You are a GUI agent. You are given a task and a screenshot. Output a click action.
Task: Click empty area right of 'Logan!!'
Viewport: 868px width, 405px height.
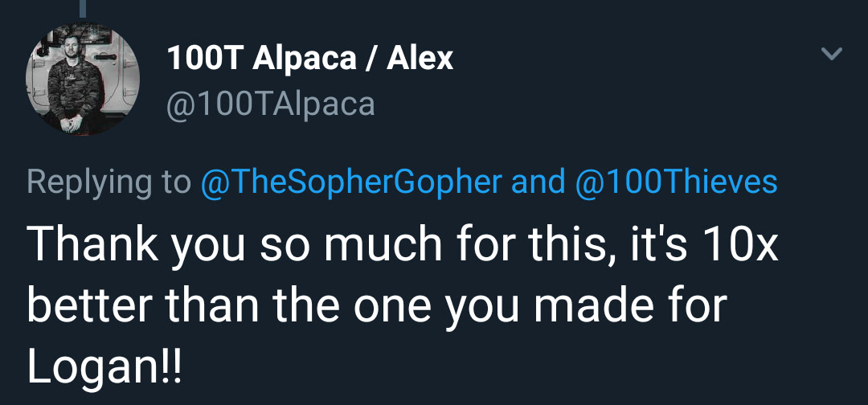tap(482, 367)
